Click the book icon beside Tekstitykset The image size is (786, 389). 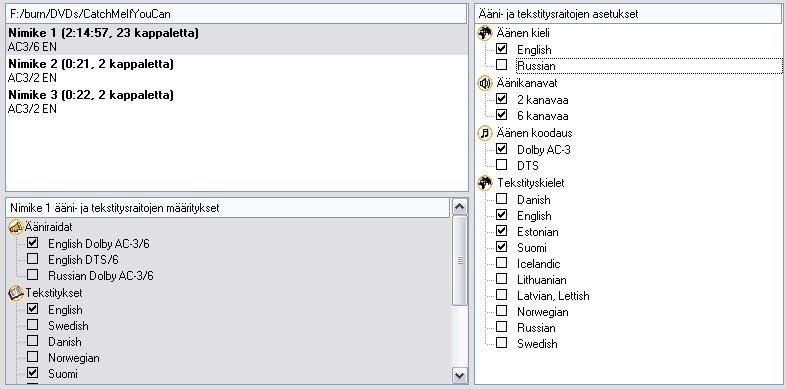(x=16, y=293)
